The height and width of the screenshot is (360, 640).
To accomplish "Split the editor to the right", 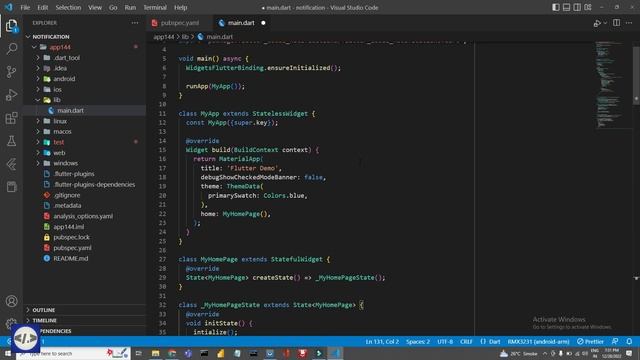I will [x=616, y=23].
